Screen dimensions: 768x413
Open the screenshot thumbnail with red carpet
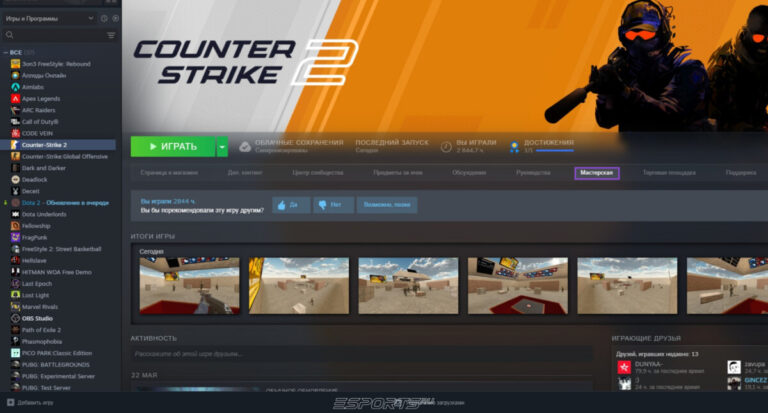click(x=518, y=286)
